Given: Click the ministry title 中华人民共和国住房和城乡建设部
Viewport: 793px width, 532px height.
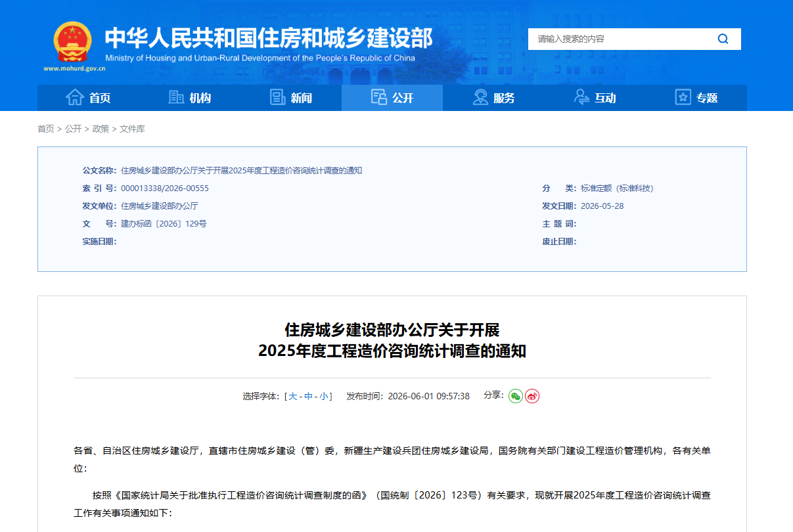Looking at the screenshot, I should (269, 37).
